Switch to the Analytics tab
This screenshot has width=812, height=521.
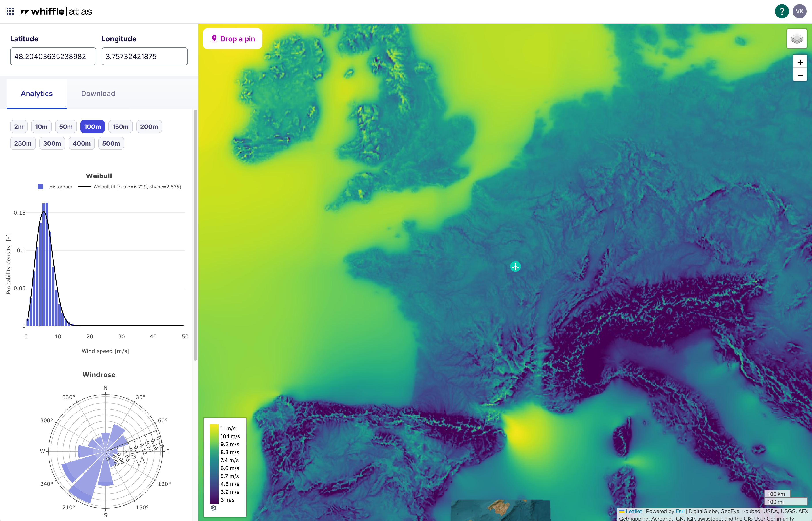point(36,94)
